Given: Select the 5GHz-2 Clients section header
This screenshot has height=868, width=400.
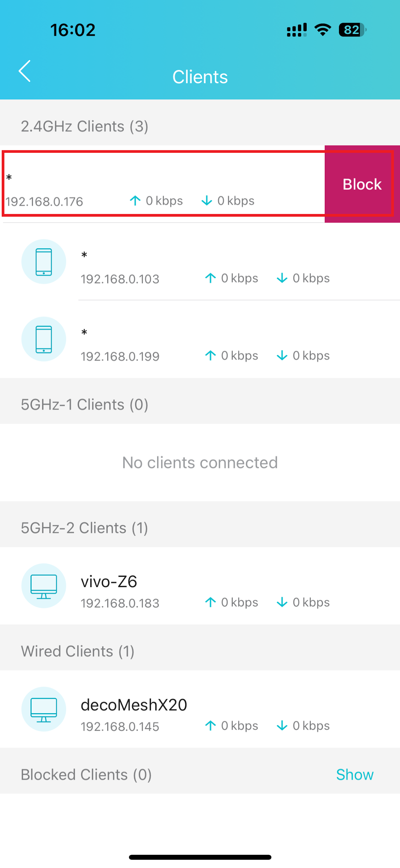Looking at the screenshot, I should click(x=84, y=527).
